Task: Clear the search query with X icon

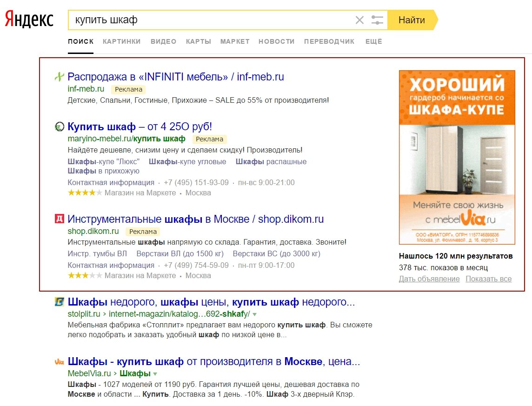Action: 359,20
